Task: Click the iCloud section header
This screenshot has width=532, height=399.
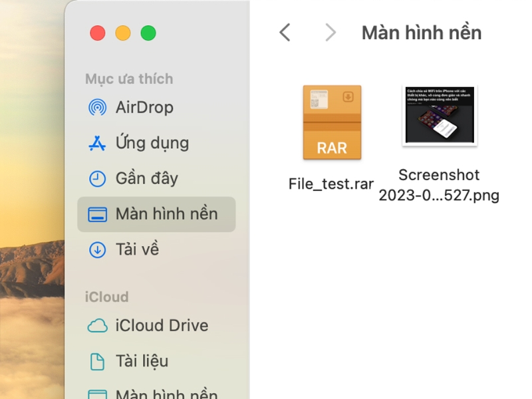Action: pos(106,297)
